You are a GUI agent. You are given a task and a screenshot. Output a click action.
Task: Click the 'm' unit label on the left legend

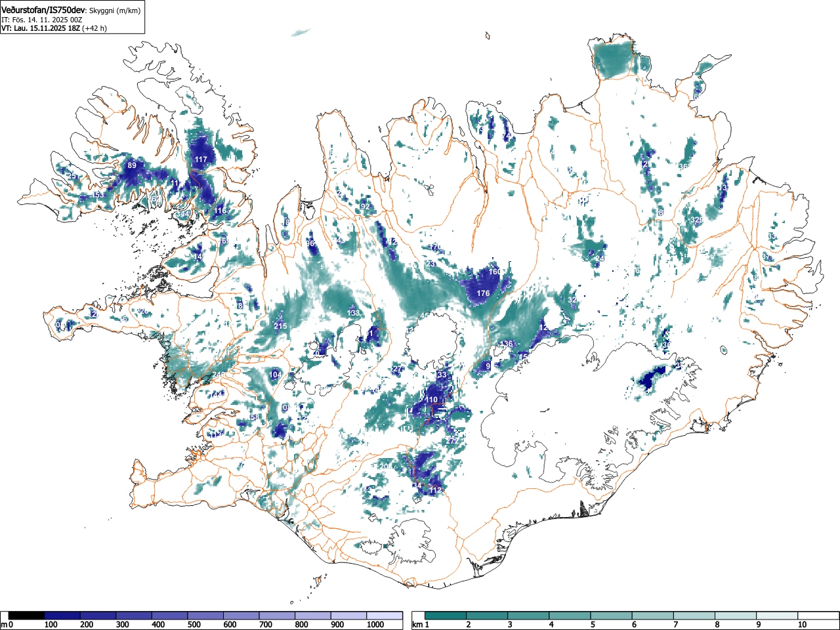tap(4, 625)
